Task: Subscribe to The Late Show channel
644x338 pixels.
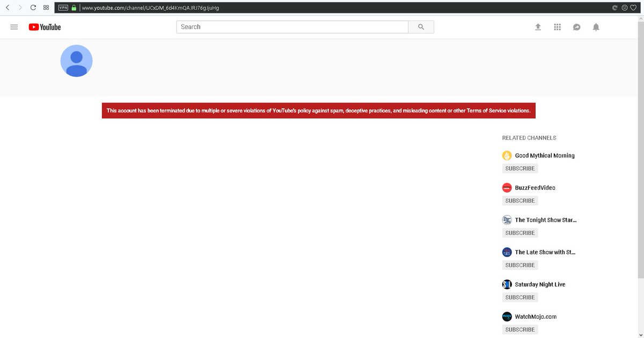Action: click(x=520, y=265)
